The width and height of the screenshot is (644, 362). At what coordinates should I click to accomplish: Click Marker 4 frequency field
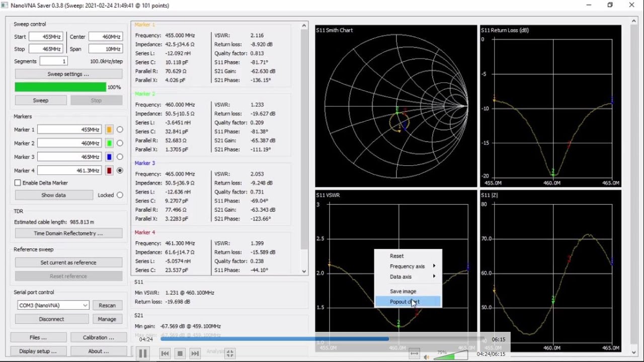click(69, 170)
